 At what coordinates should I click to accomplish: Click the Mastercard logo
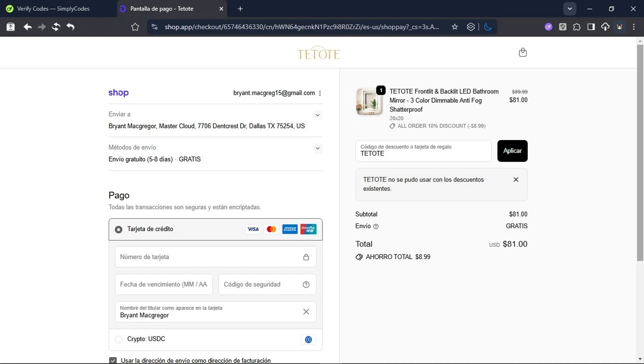(x=271, y=229)
